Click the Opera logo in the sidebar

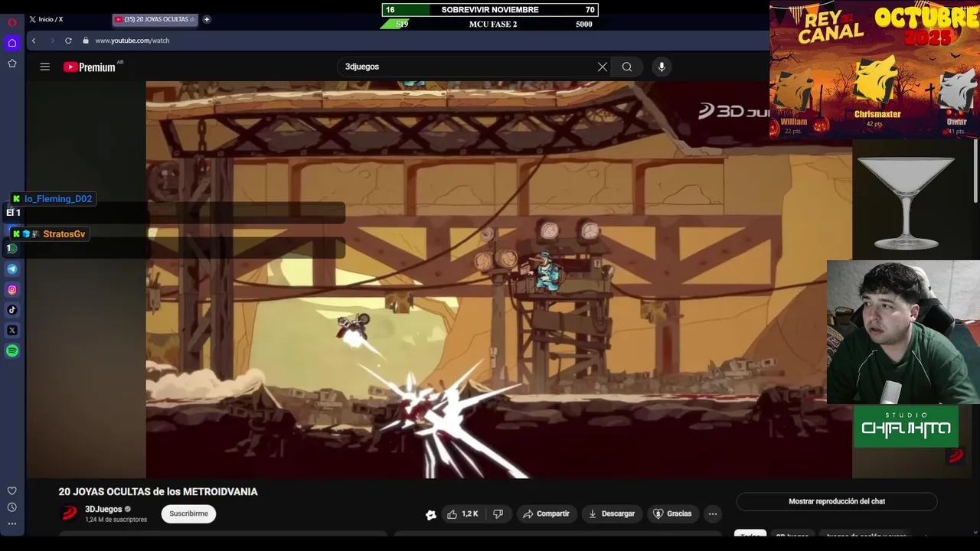coord(11,22)
